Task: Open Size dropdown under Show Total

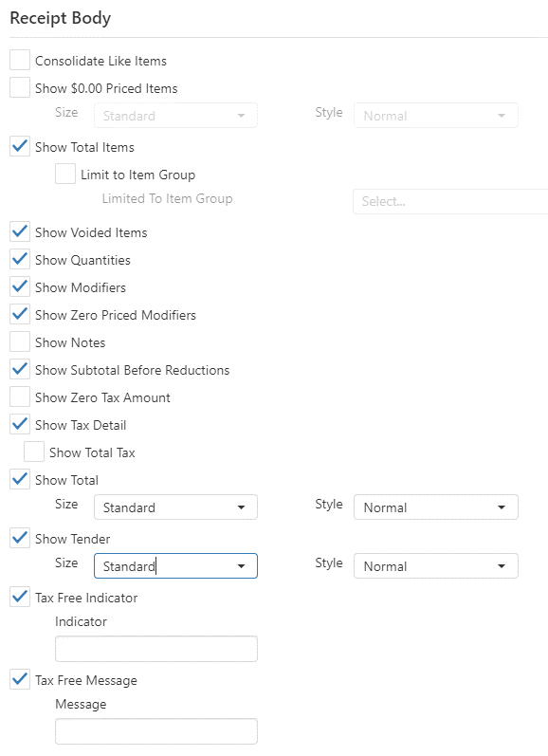Action: (175, 507)
